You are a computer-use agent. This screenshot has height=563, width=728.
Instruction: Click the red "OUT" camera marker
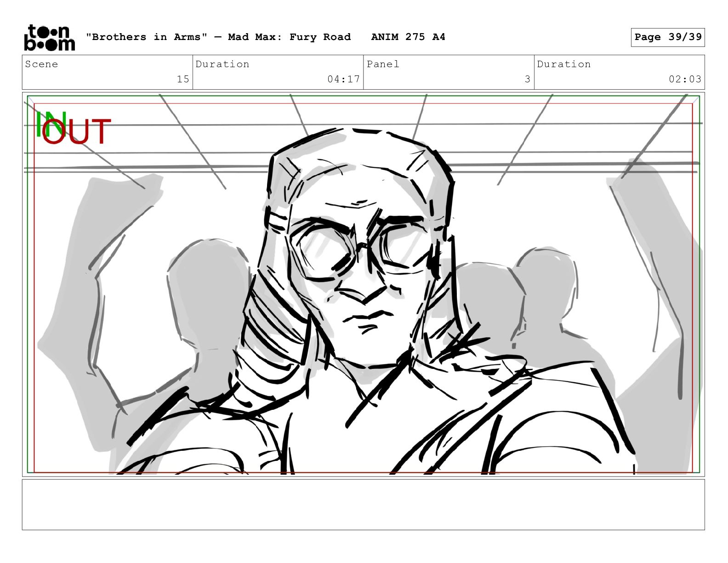coord(76,131)
